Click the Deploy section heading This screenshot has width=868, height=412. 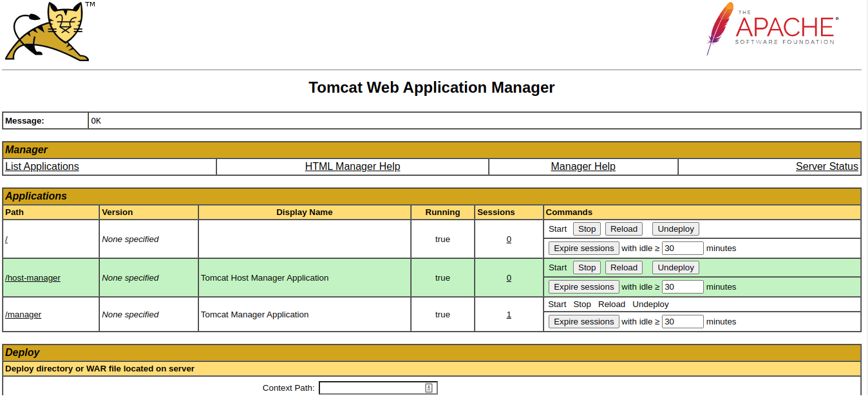coord(24,352)
